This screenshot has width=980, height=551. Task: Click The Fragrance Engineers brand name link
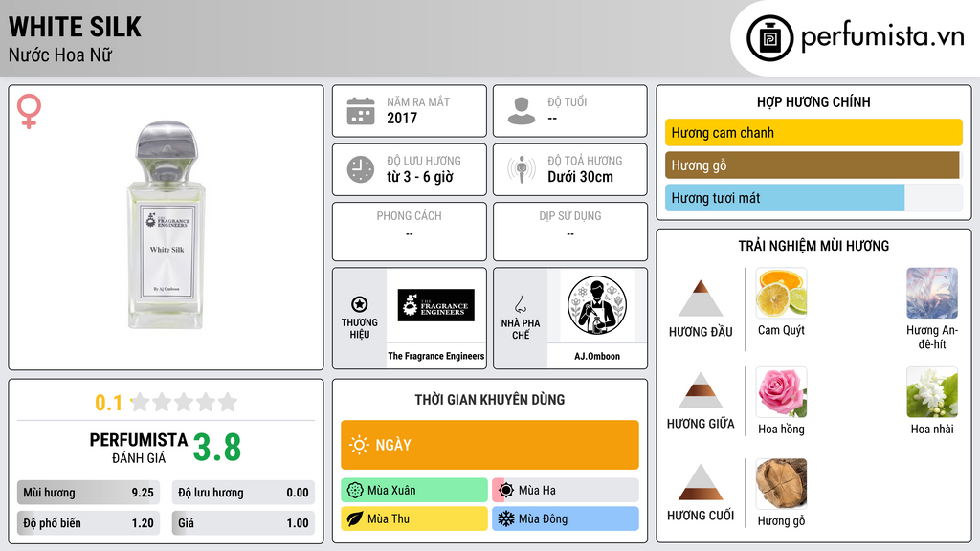(436, 356)
